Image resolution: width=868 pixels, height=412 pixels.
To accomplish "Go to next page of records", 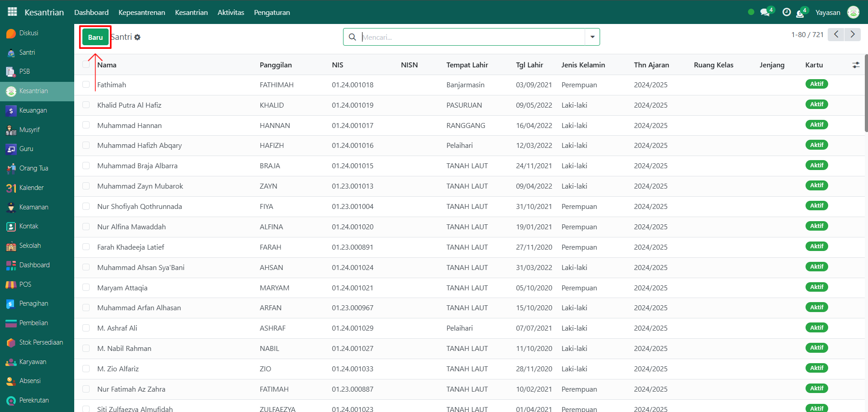I will click(x=852, y=34).
